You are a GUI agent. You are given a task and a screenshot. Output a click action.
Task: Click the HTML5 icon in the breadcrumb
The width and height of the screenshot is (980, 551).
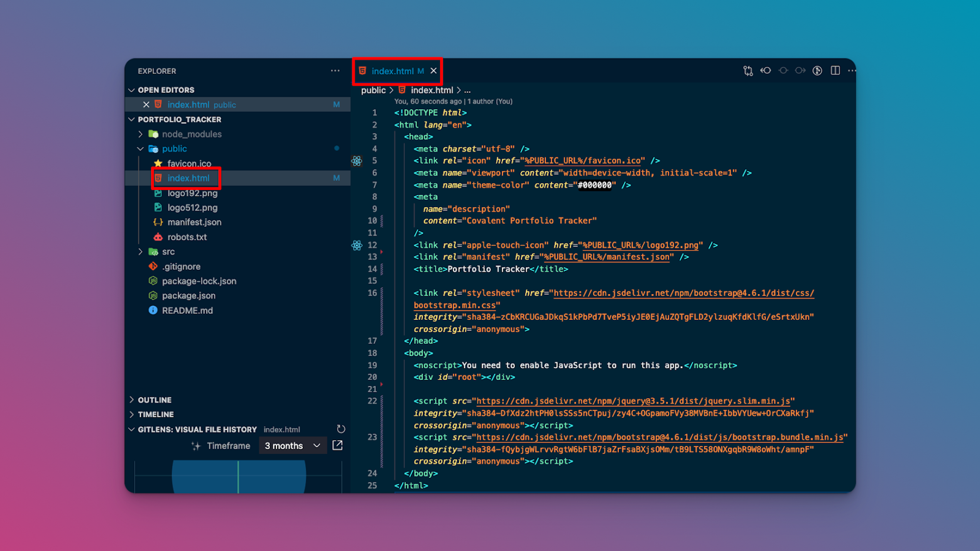[x=402, y=90]
